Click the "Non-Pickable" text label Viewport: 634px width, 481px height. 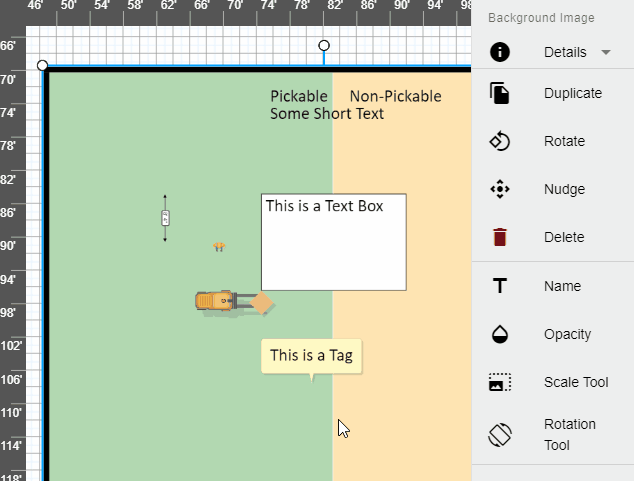click(395, 96)
